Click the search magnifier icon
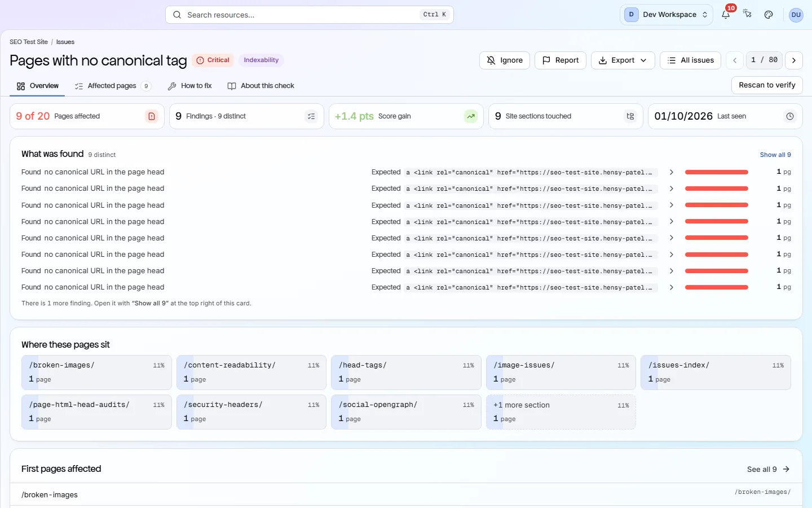Screen dimensions: 812x508 coord(177,15)
